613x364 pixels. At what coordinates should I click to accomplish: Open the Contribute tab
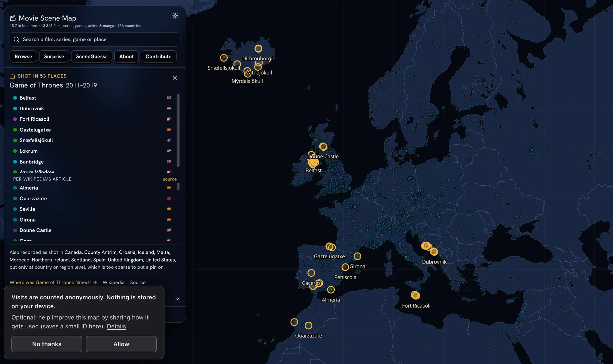pyautogui.click(x=158, y=57)
